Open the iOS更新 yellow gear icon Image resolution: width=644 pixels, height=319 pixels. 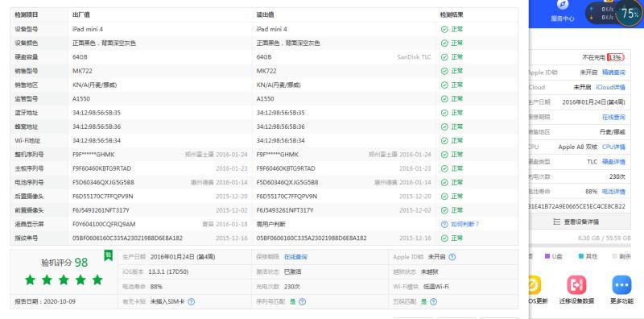point(535,284)
